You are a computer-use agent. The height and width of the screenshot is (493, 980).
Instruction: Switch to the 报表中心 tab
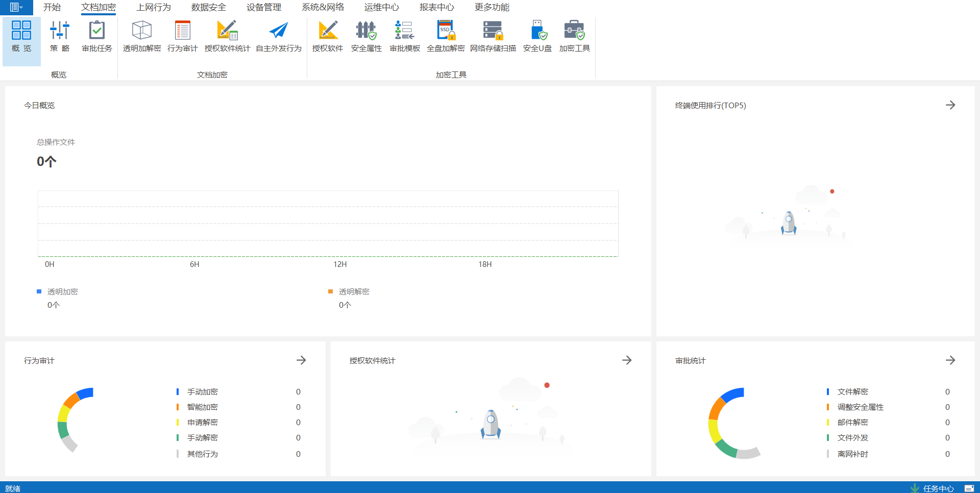click(437, 7)
